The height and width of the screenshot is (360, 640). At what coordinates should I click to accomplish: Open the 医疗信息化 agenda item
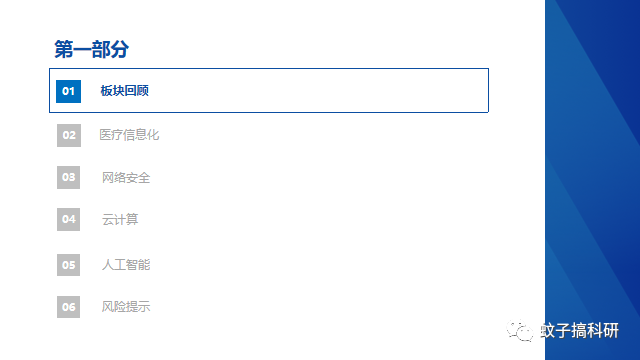pyautogui.click(x=129, y=135)
